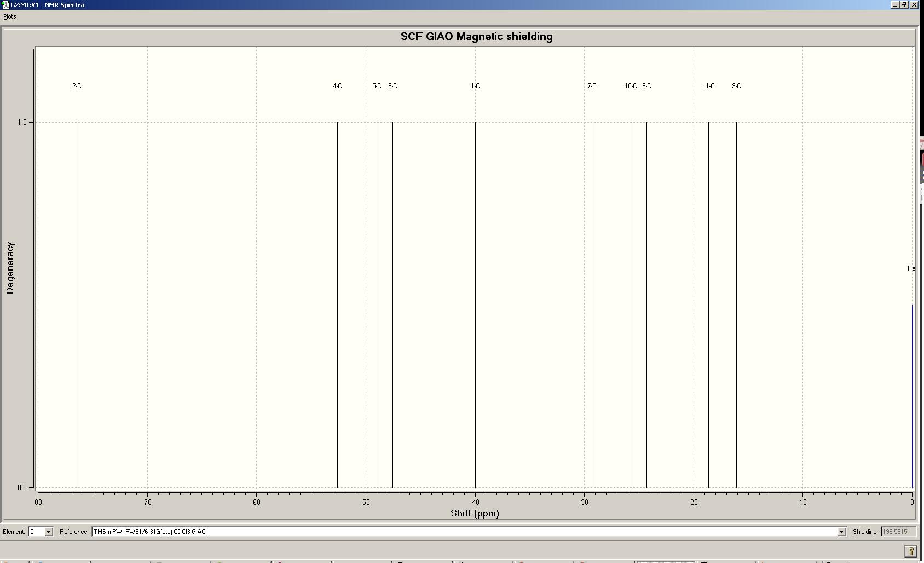Screen dimensions: 924x563
Task: Minimize the NMR Spectra window
Action: point(895,5)
